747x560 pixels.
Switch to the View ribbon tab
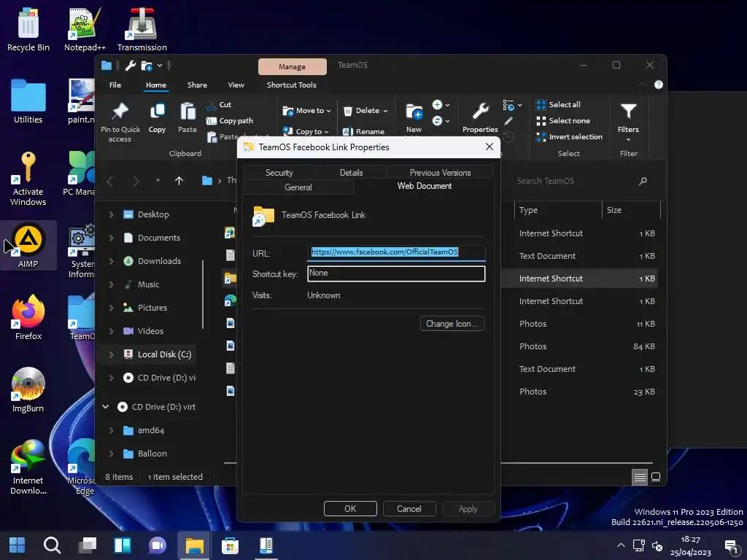point(236,85)
